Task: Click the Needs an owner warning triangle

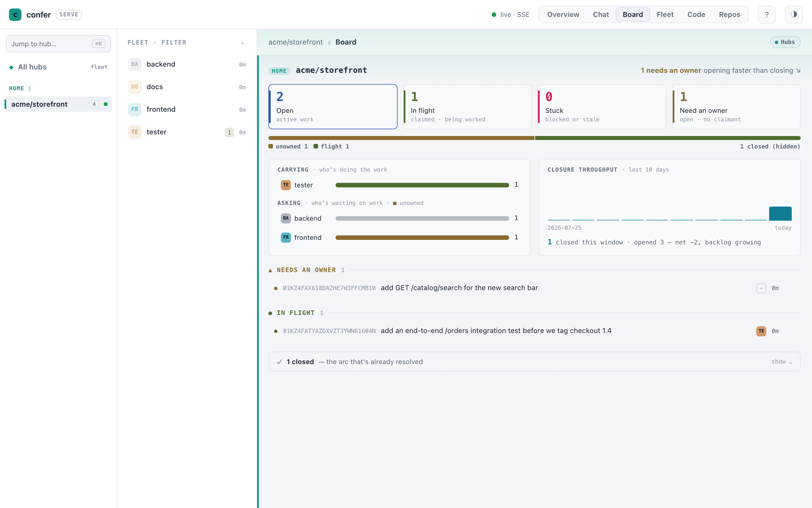Action: coord(270,270)
